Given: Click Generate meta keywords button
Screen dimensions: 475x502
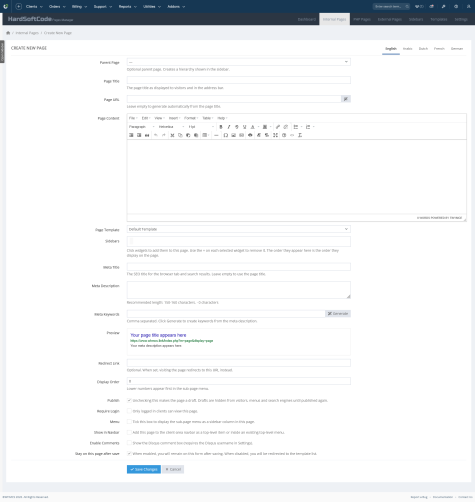Looking at the screenshot, I should (x=338, y=314).
